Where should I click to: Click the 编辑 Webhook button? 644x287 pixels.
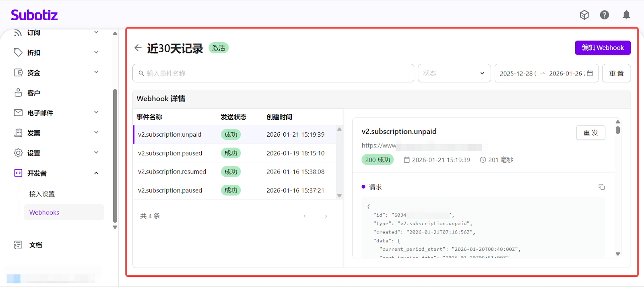pos(603,47)
